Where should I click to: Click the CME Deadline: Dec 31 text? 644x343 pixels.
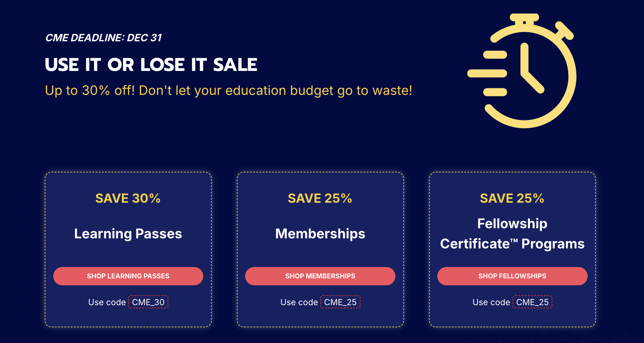tap(104, 38)
